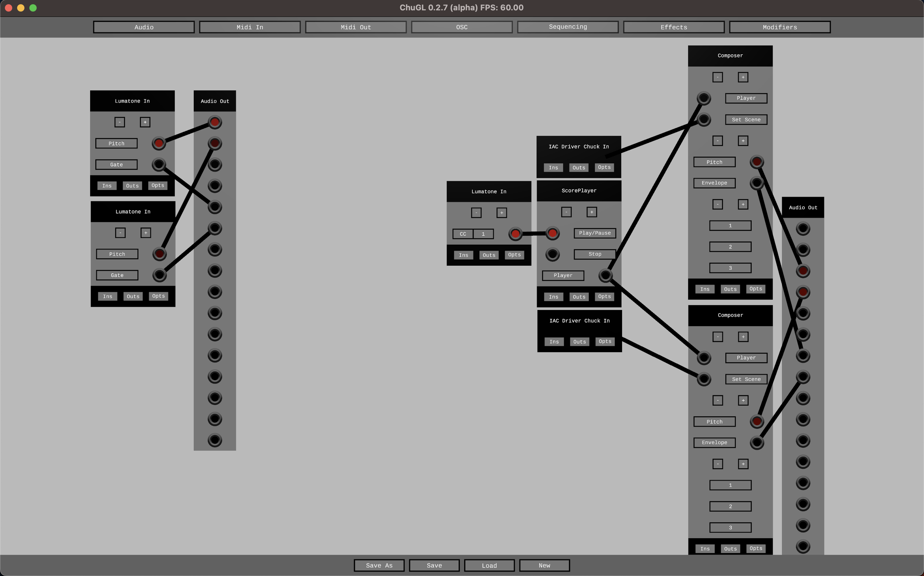Select the top input jack on Audio Out

[x=214, y=122]
